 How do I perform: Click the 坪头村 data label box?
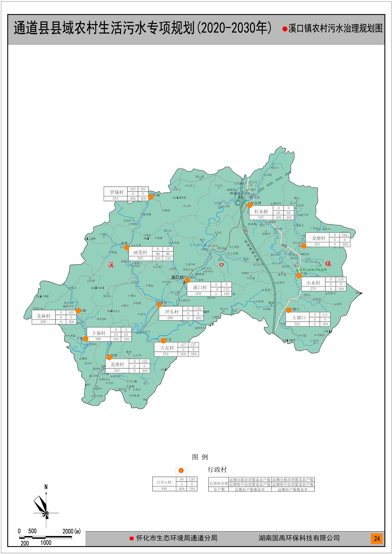click(181, 313)
